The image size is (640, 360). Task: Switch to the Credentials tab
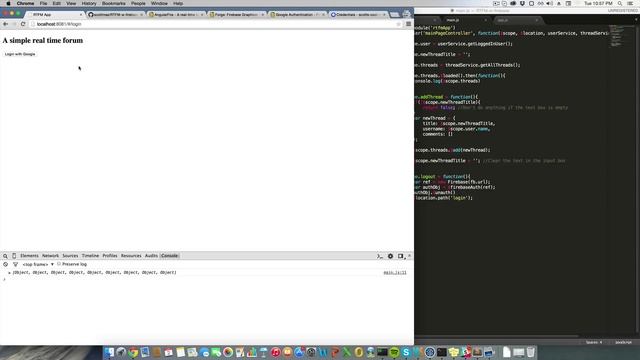358,14
